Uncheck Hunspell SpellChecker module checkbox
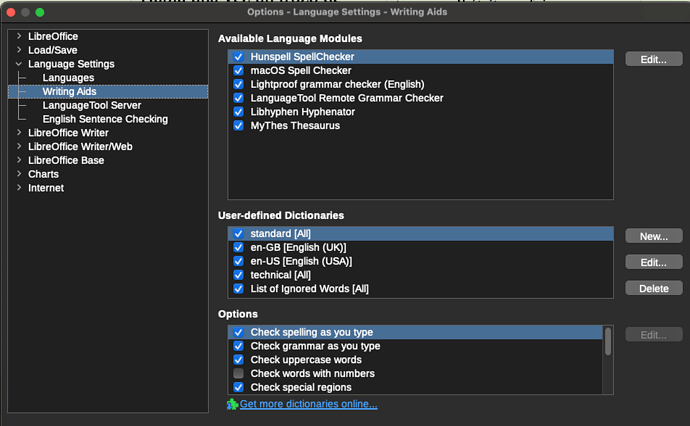Viewport: 690px width, 426px height. [x=239, y=57]
